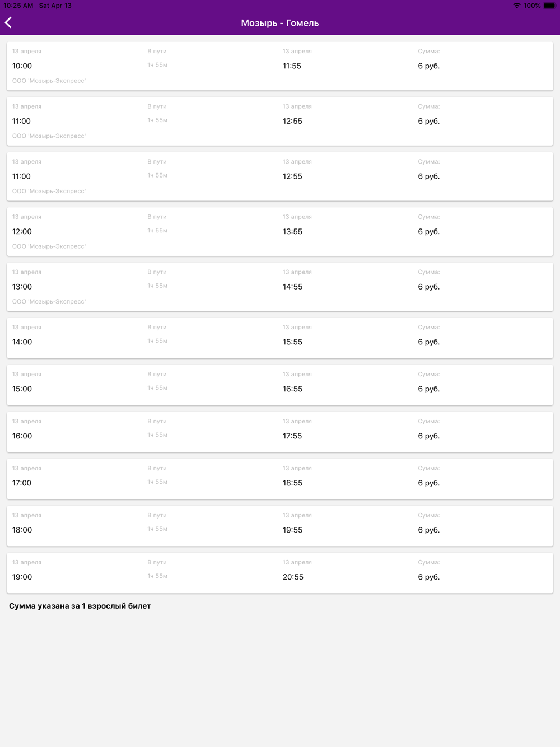
Task: Open the 13:00 departure trip card
Action: [x=279, y=287]
